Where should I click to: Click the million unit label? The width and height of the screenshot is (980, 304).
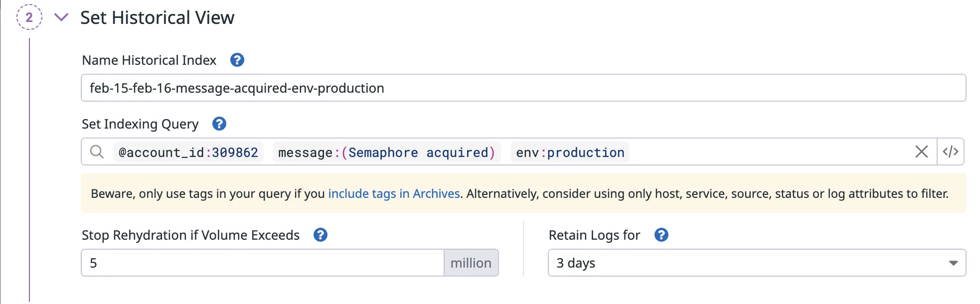click(471, 263)
